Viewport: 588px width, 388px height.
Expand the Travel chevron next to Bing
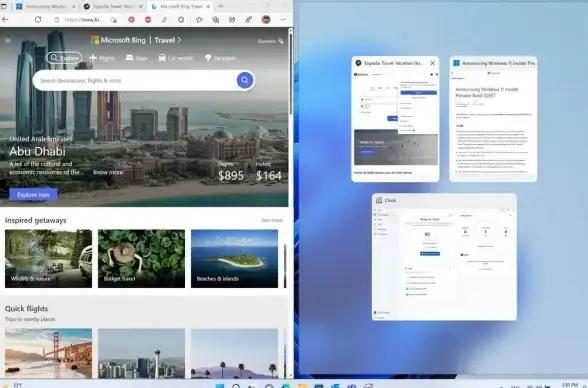(x=179, y=40)
